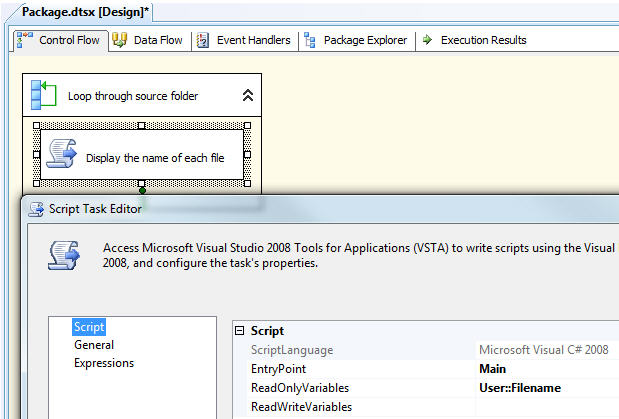The height and width of the screenshot is (419, 619).
Task: Switch to the Control Flow tab
Action: [60, 40]
